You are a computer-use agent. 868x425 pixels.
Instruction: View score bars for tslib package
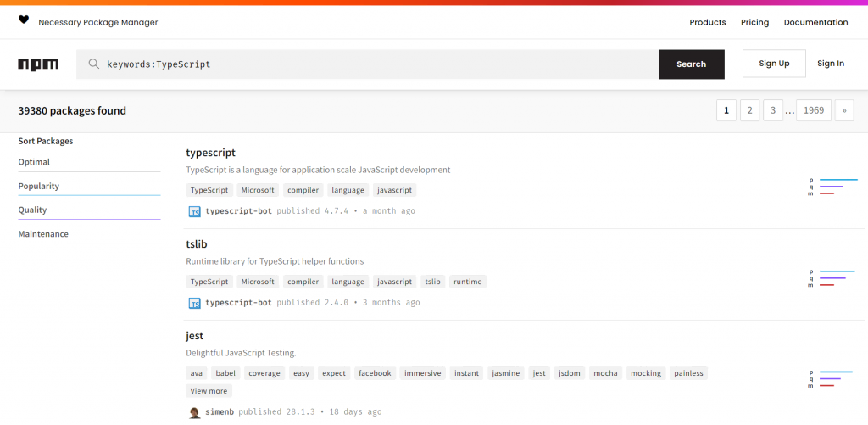tap(832, 278)
